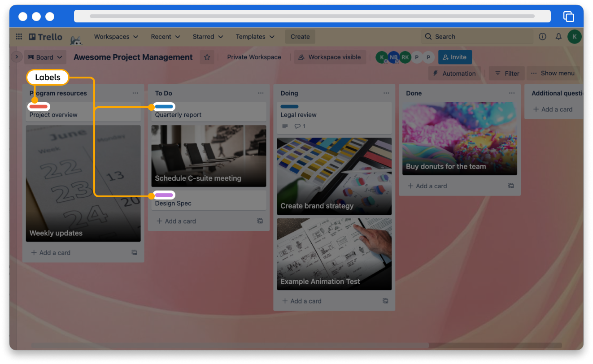Open the Templates dropdown
The height and width of the screenshot is (364, 593).
point(256,37)
